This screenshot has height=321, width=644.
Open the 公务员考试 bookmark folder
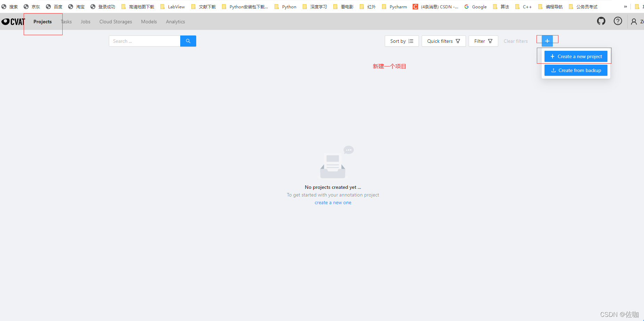click(x=583, y=7)
